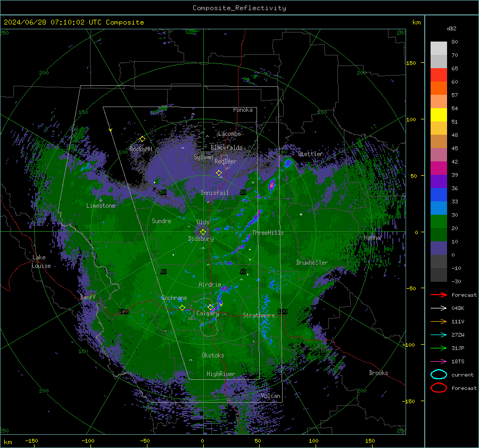
Task: Select the purple dBZ swatch above 36
Action: point(439,181)
